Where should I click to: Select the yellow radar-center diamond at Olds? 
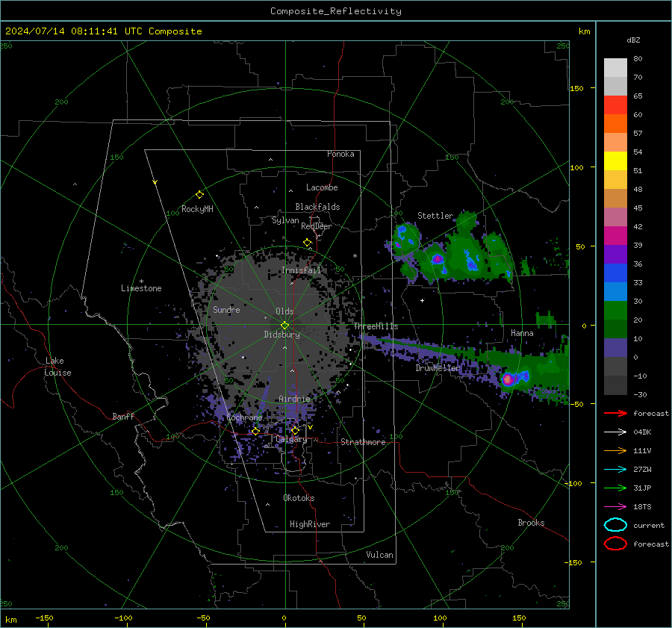pyautogui.click(x=285, y=326)
